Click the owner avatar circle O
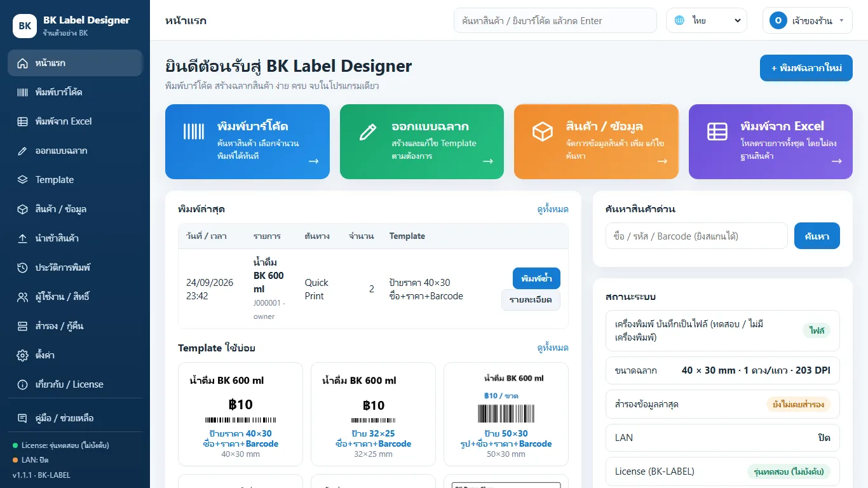The image size is (868, 488). pos(778,20)
